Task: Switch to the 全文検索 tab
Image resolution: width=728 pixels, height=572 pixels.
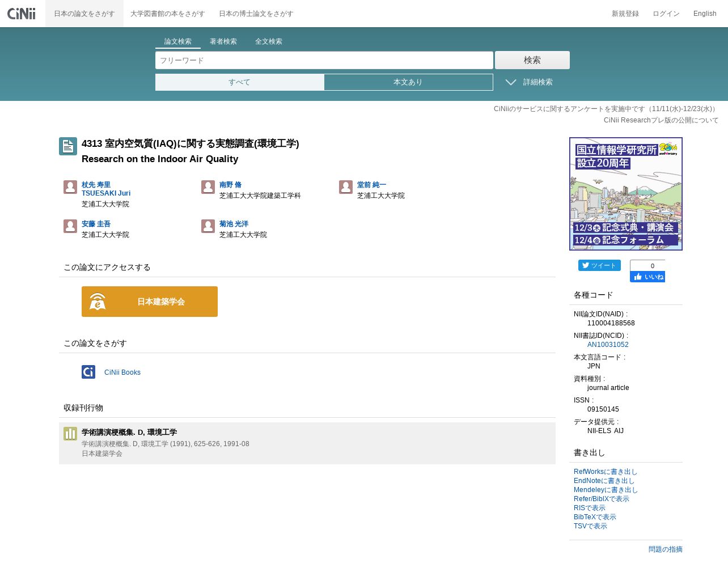Action: (x=269, y=41)
